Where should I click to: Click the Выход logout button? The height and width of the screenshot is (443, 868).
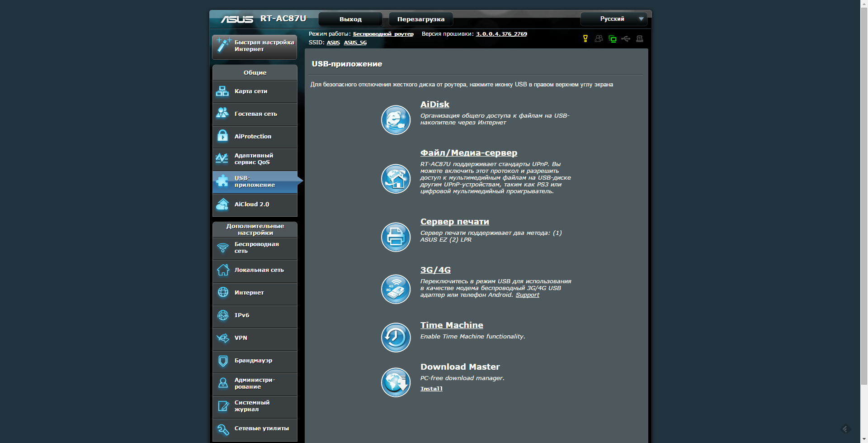tap(350, 19)
